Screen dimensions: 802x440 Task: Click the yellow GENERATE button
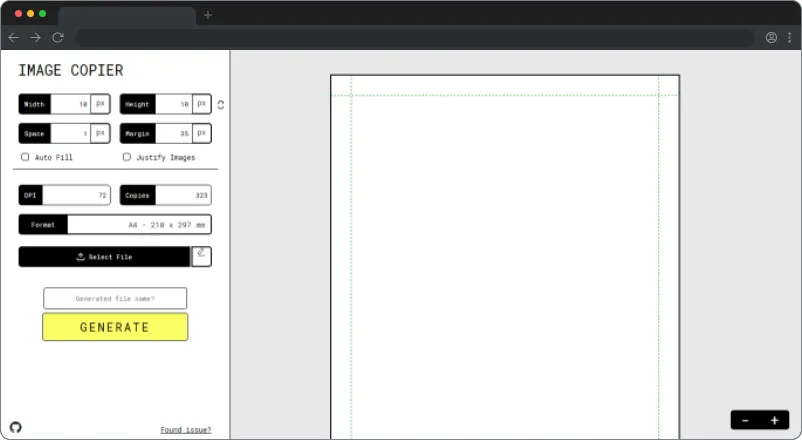tap(115, 327)
